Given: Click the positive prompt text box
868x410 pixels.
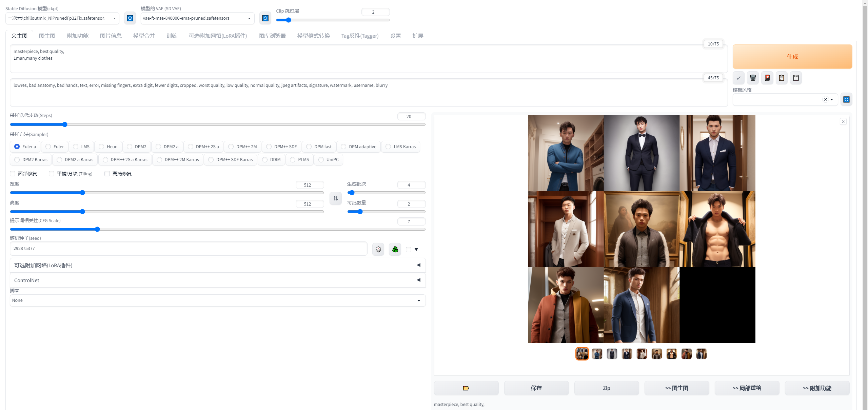Looking at the screenshot, I should 369,58.
